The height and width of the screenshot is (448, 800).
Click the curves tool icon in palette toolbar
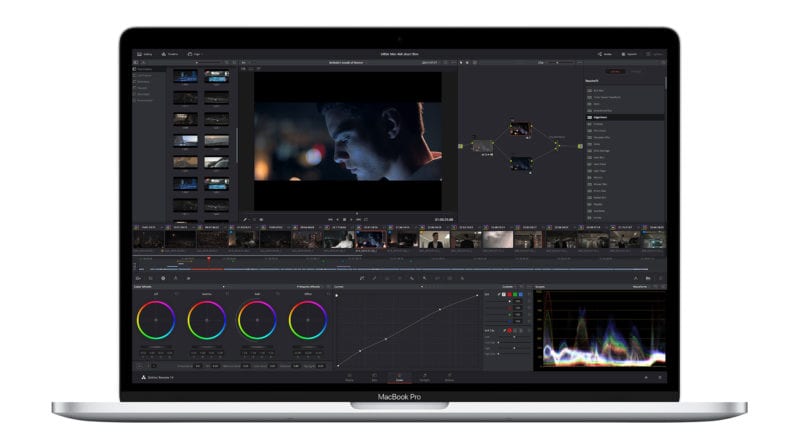click(361, 277)
